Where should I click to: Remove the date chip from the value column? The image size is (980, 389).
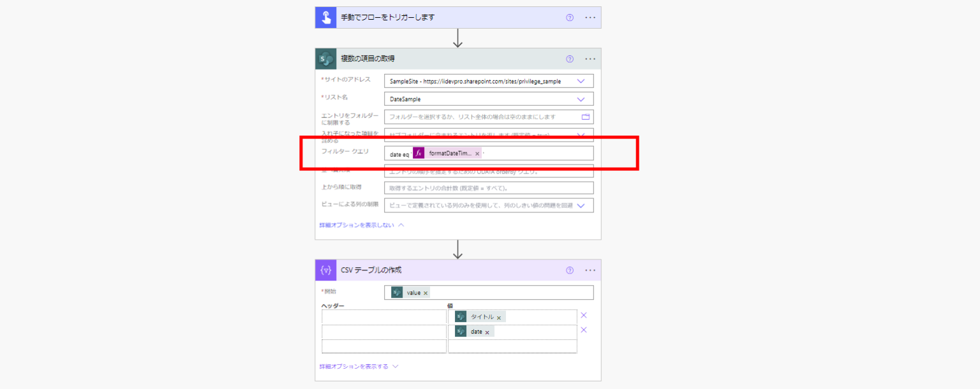point(487,331)
